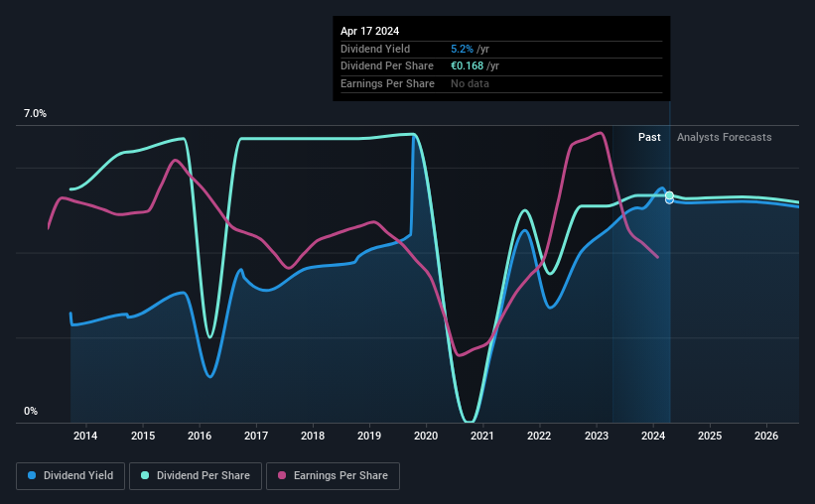Toggle the Earnings Per Share legend button
The image size is (815, 504).
[x=333, y=475]
